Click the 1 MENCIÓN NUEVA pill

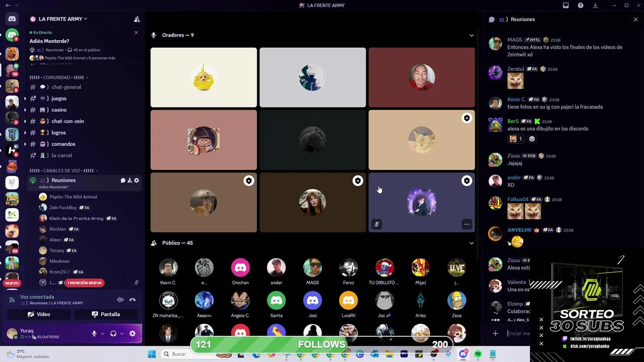84,283
